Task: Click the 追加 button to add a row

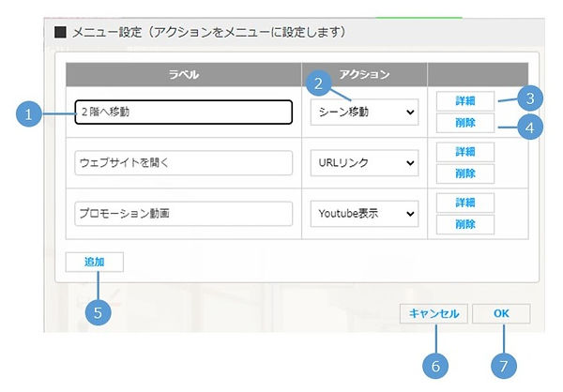Action: (x=94, y=262)
